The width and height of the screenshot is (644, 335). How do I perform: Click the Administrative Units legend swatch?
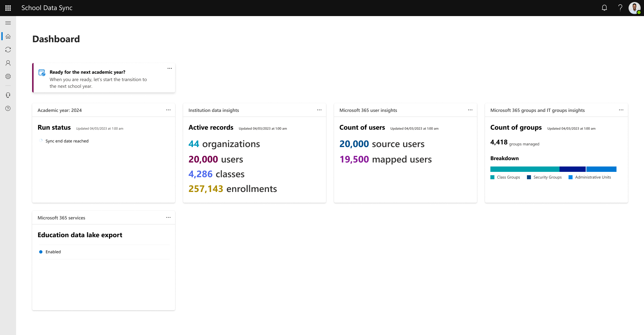point(571,177)
